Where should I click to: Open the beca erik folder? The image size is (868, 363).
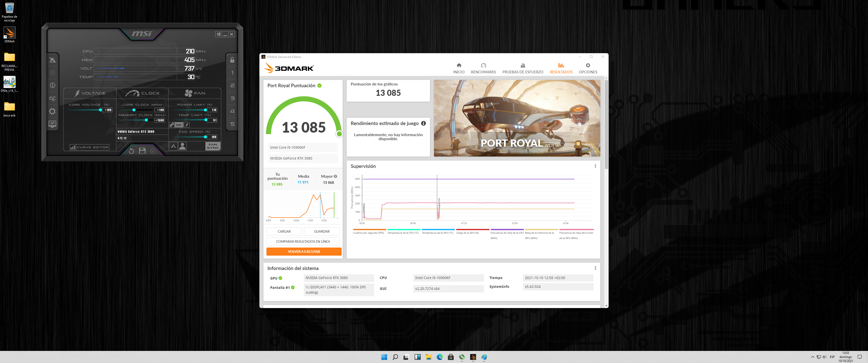pos(9,109)
